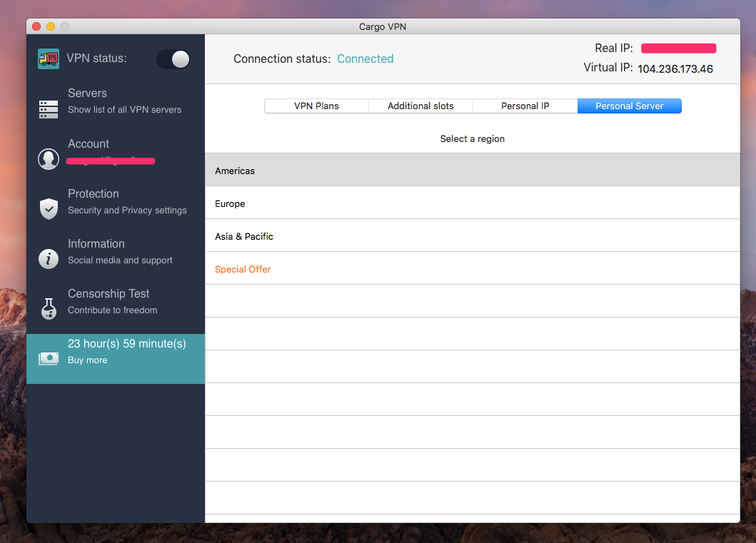Click the 'VPN status:' label
Viewport: 756px width, 543px height.
[96, 59]
